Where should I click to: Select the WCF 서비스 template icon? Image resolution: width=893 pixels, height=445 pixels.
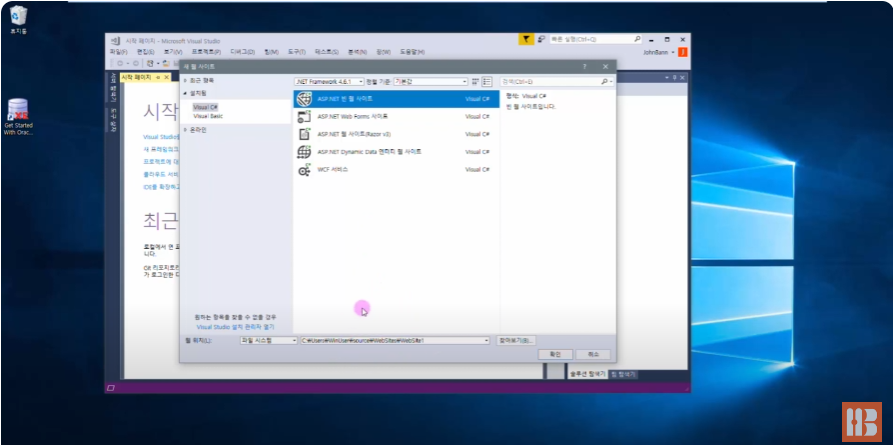305,169
